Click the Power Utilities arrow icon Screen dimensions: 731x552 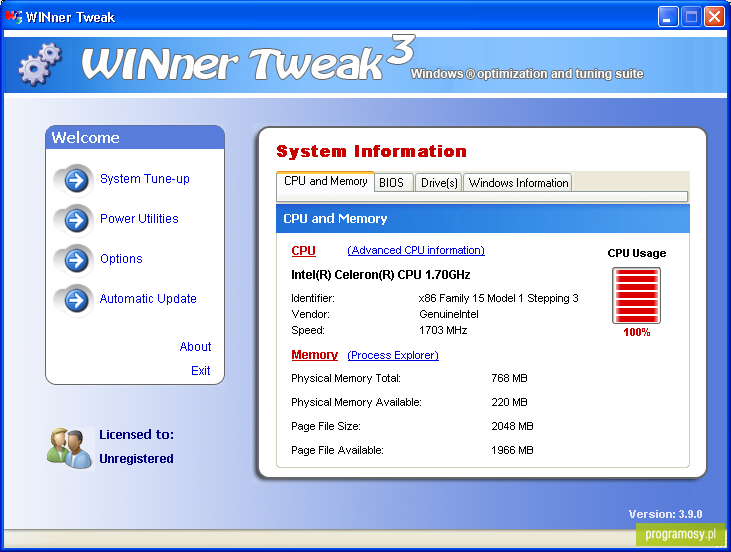click(76, 220)
